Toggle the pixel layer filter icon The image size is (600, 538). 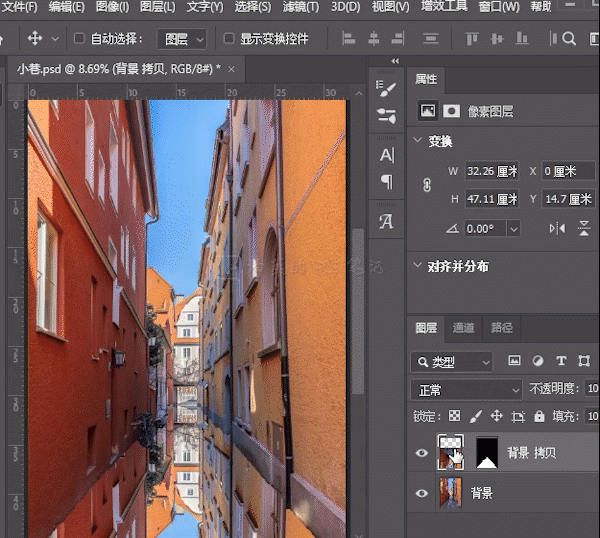pos(514,360)
